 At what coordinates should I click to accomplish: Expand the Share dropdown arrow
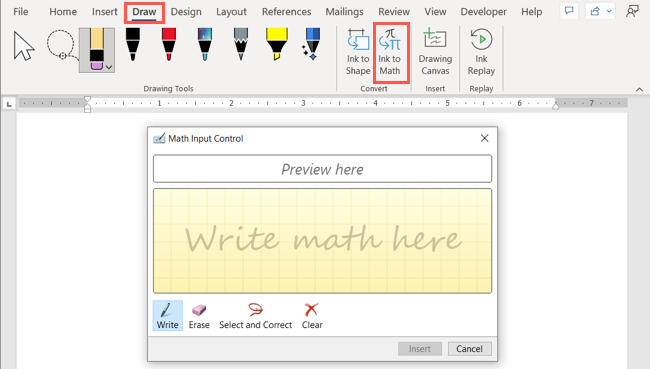[x=609, y=12]
